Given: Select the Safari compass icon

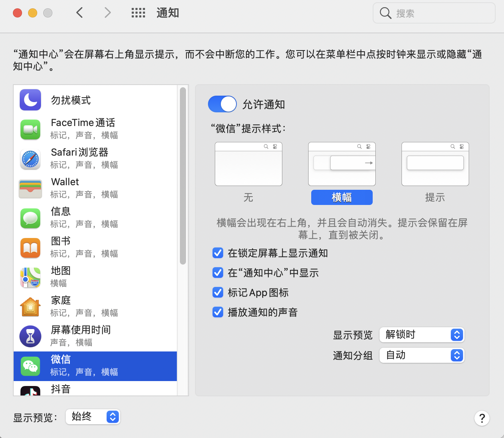Looking at the screenshot, I should (30, 159).
